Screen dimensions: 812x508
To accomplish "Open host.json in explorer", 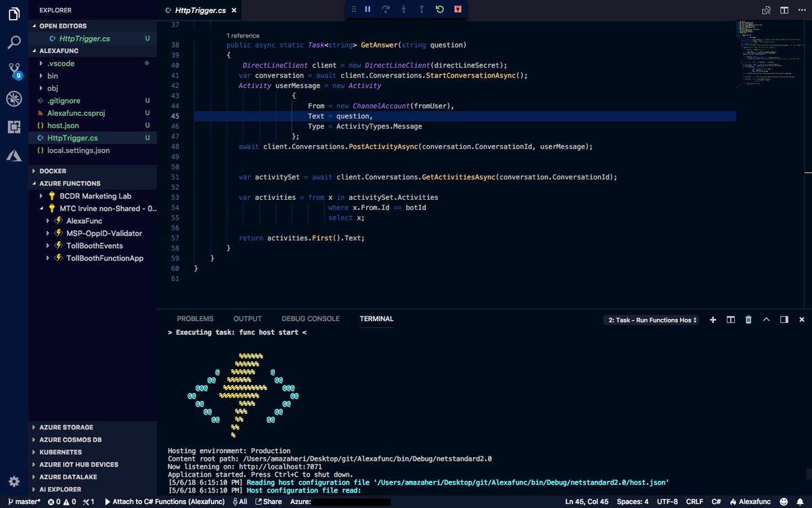I will [x=93, y=126].
